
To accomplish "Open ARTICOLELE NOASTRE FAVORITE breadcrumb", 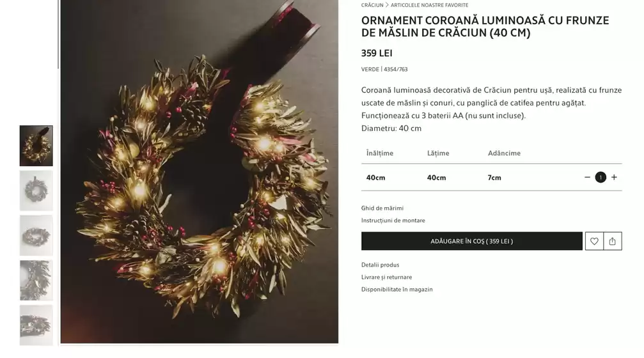I will tap(429, 5).
